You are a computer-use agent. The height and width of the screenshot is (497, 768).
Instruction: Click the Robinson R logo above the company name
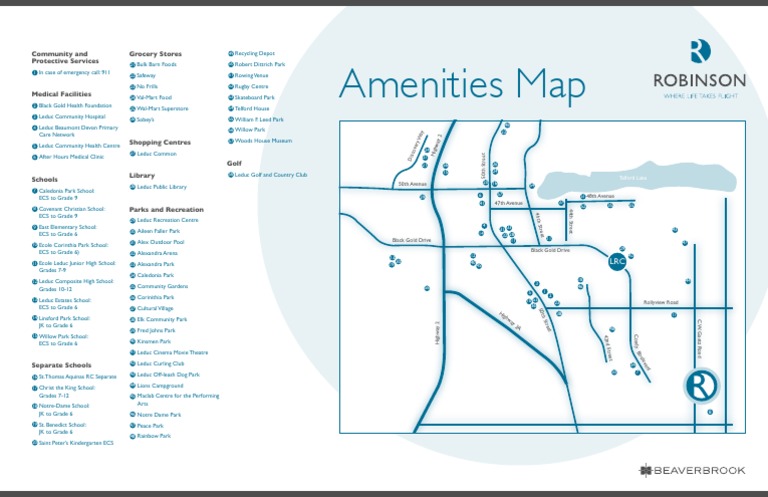(700, 51)
